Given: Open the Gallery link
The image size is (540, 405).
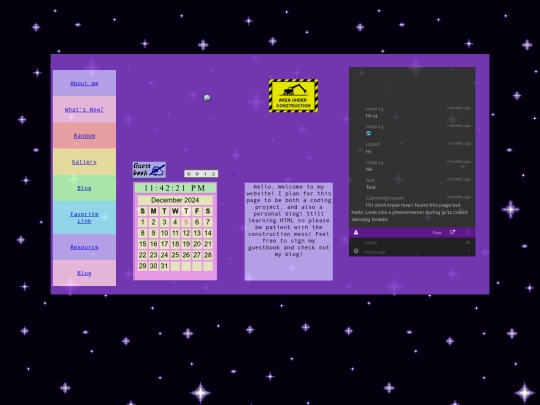Looking at the screenshot, I should click(84, 162).
